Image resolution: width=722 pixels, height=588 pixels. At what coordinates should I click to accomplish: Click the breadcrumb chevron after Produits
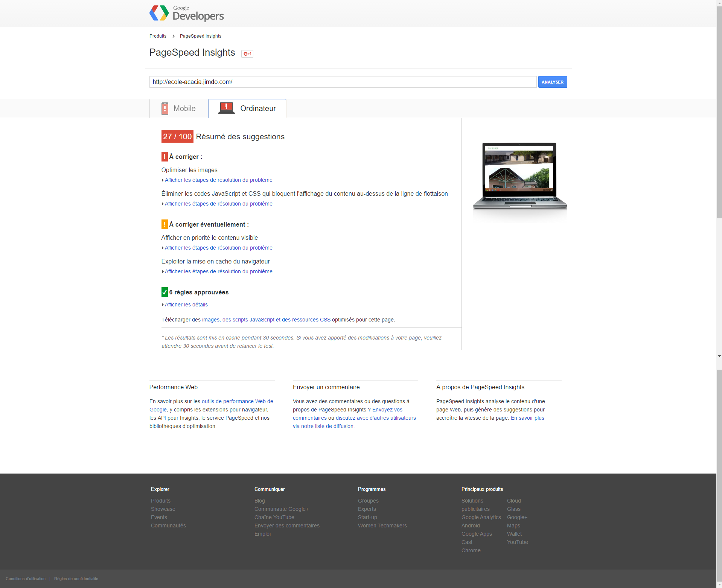(174, 36)
